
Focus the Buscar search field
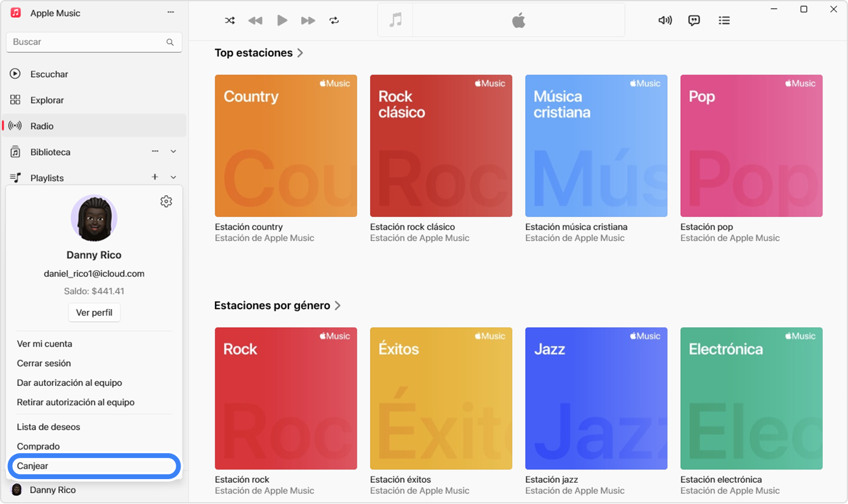point(94,42)
